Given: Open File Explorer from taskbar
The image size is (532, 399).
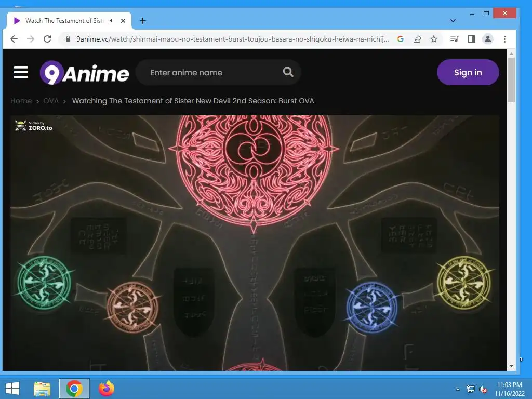Looking at the screenshot, I should pos(42,389).
